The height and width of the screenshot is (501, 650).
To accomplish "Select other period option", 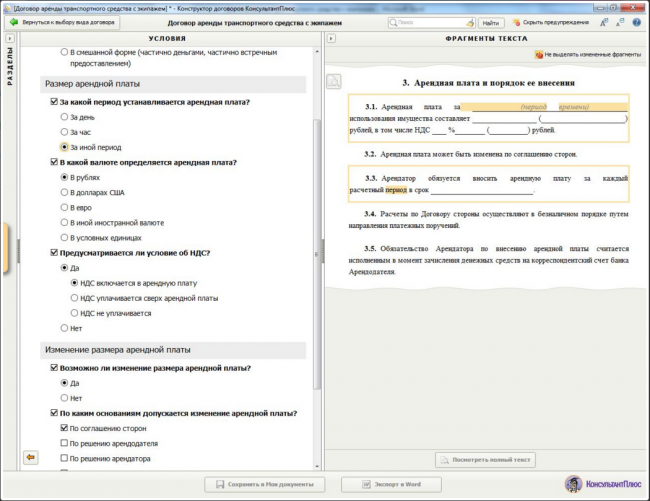I will pyautogui.click(x=64, y=147).
